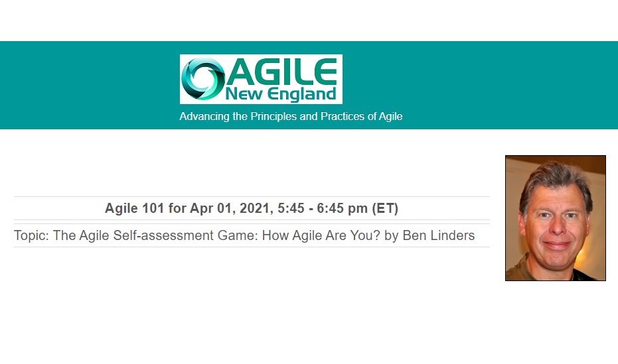618x364 pixels.
Task: Open the speaker headshot photo
Action: pos(556,218)
